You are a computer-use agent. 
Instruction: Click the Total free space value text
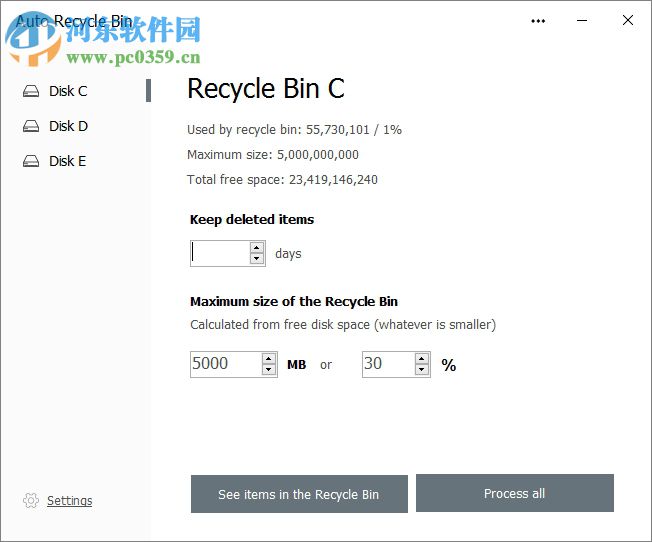(333, 180)
